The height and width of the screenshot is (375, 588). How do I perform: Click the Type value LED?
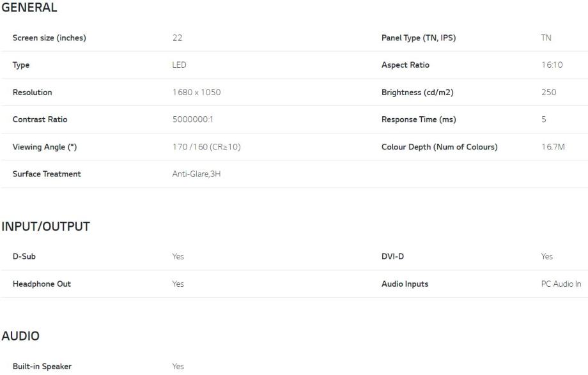tap(179, 65)
